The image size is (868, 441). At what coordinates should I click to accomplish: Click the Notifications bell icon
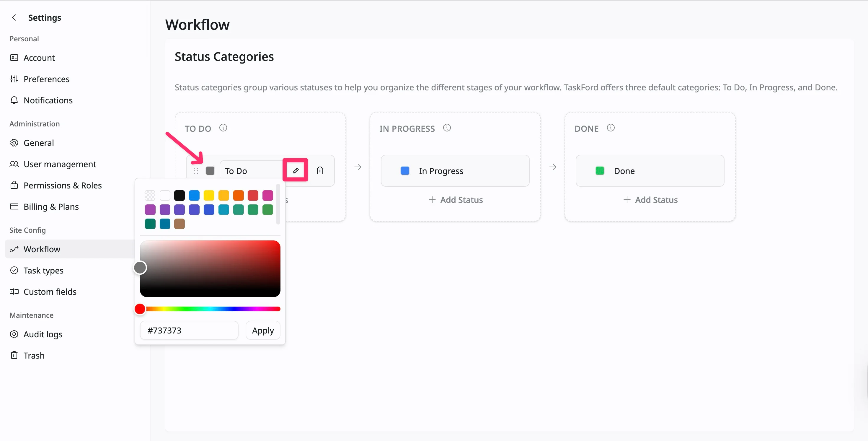[14, 100]
